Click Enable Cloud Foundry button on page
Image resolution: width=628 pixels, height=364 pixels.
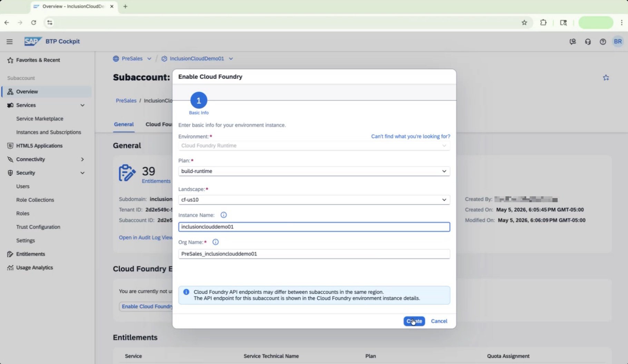click(146, 306)
